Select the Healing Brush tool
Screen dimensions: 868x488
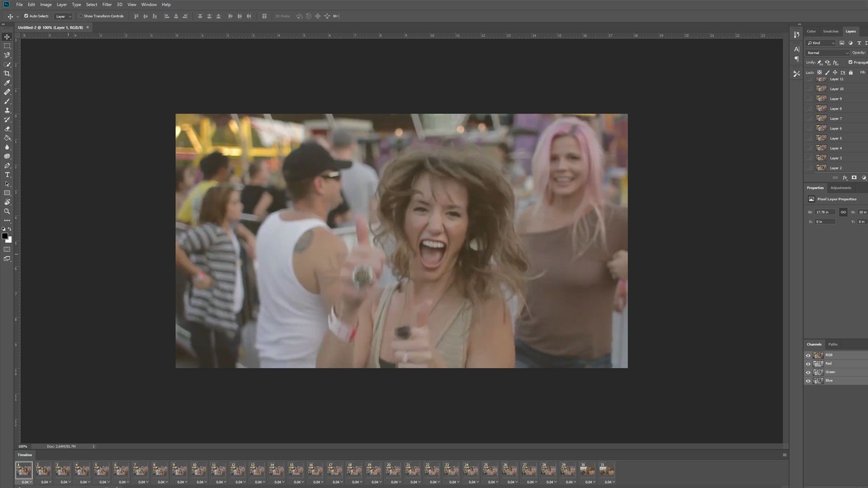click(7, 92)
